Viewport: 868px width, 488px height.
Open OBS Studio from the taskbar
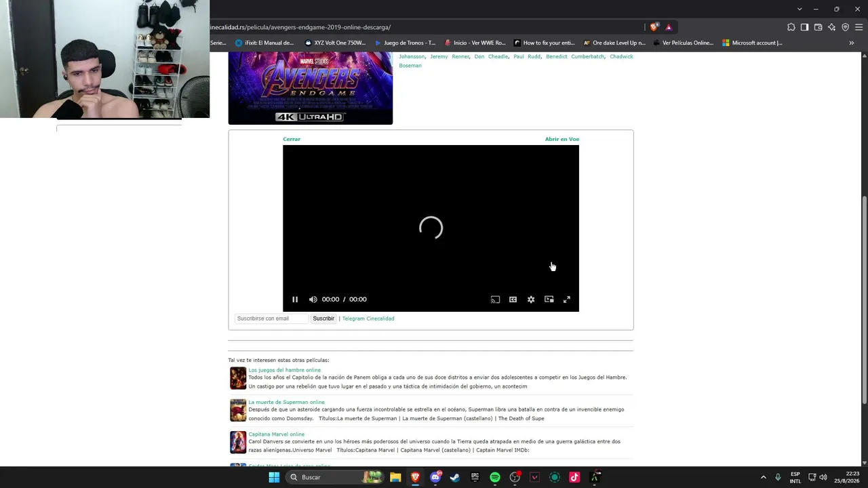coord(515,477)
